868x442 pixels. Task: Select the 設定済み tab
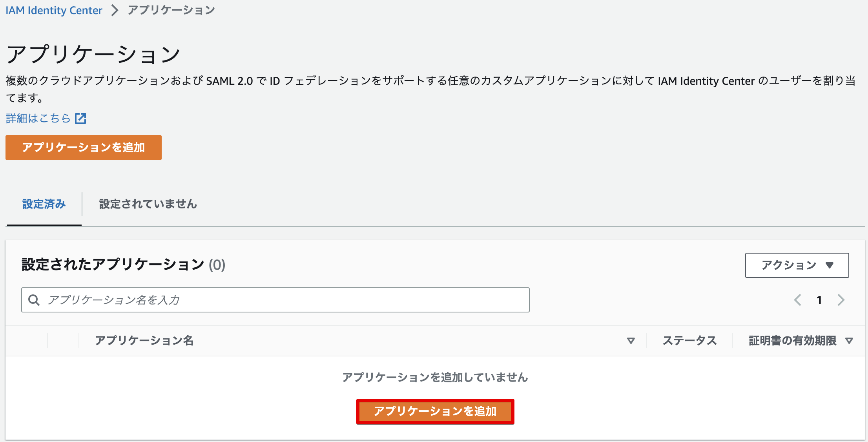pyautogui.click(x=44, y=204)
